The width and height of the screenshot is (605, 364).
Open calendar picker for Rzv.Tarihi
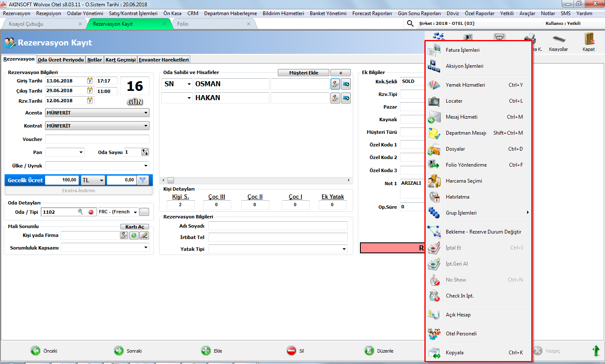tap(90, 101)
